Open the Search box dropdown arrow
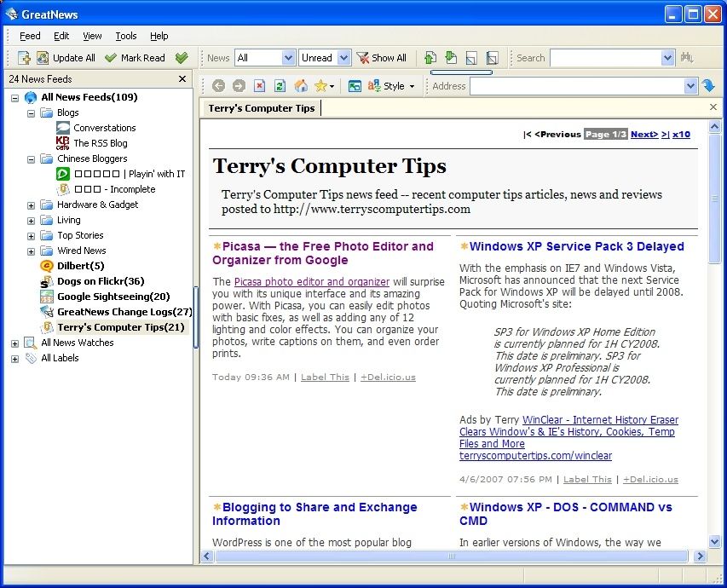The width and height of the screenshot is (727, 588). [667, 58]
